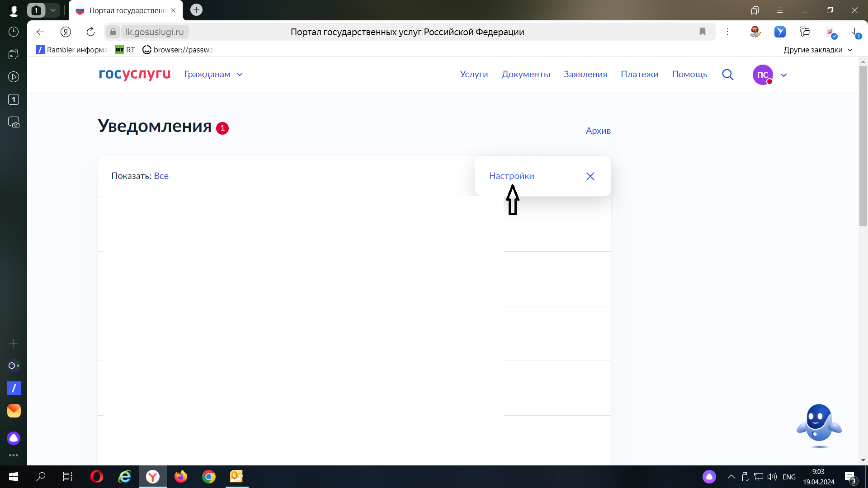Image resolution: width=868 pixels, height=488 pixels.
Task: Open the Настройки link
Action: point(511,176)
